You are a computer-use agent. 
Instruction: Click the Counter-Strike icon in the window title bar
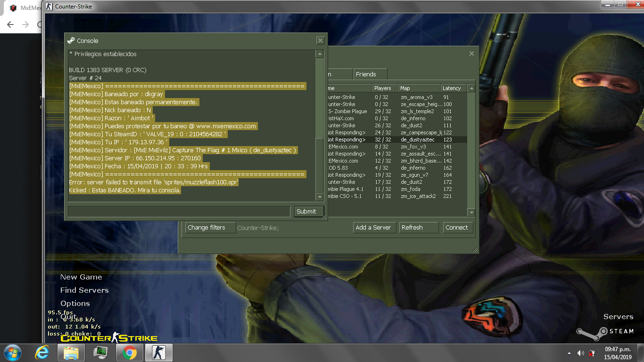coord(49,7)
